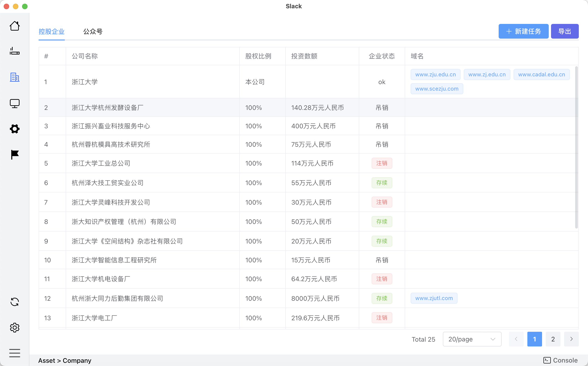Open the settings gear icon
588x366 pixels.
[x=14, y=328]
